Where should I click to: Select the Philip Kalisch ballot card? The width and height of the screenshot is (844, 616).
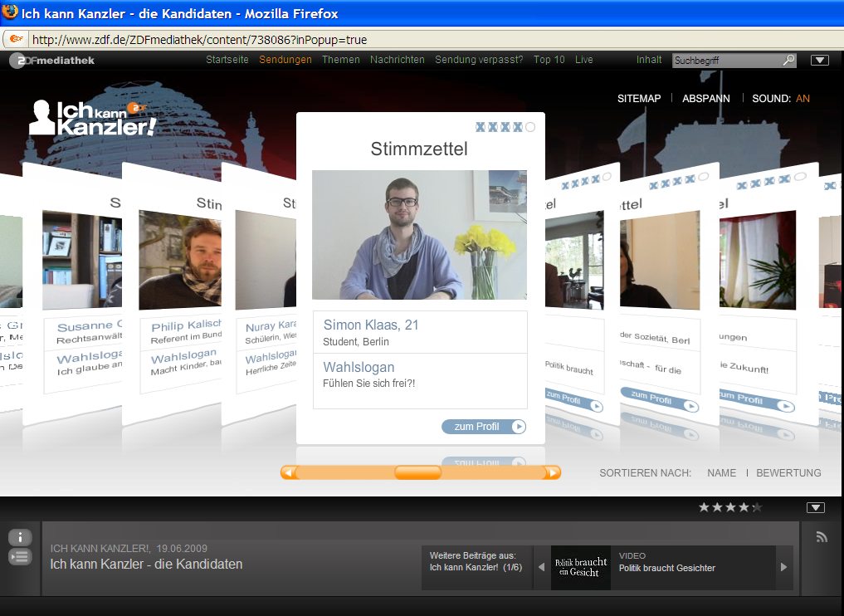pos(173,293)
